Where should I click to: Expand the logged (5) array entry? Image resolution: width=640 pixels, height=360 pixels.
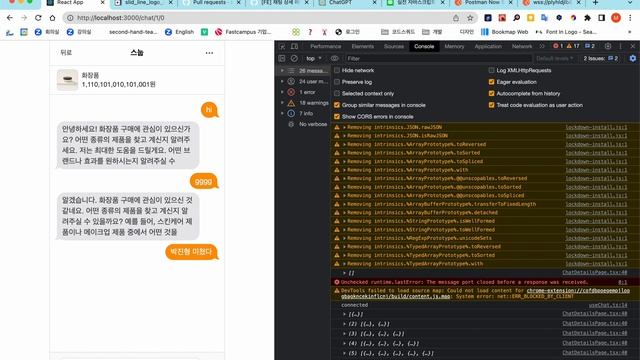click(344, 353)
